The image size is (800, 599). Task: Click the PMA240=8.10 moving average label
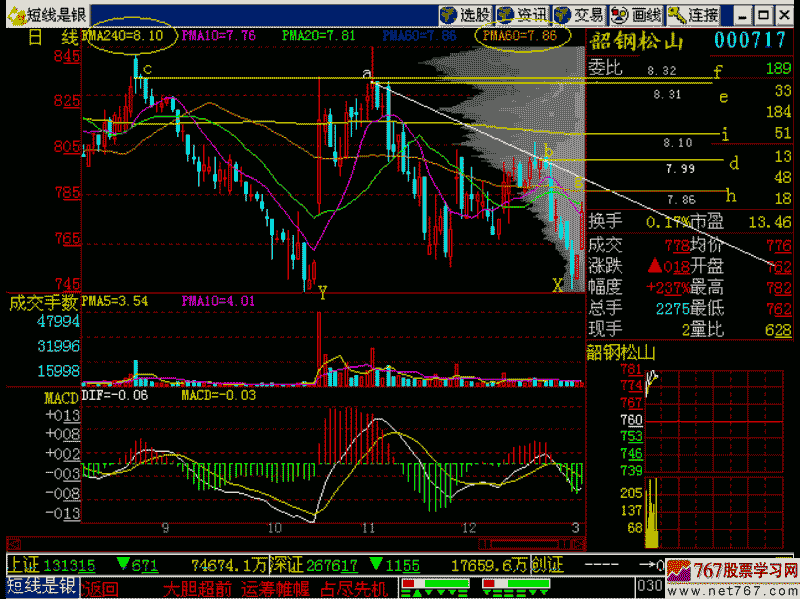[x=126, y=35]
